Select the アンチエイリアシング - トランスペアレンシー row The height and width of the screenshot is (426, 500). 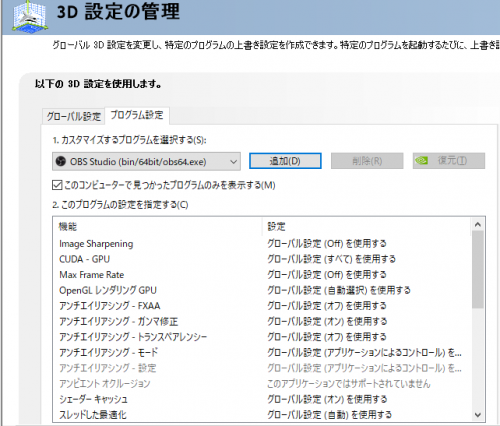coord(262,337)
